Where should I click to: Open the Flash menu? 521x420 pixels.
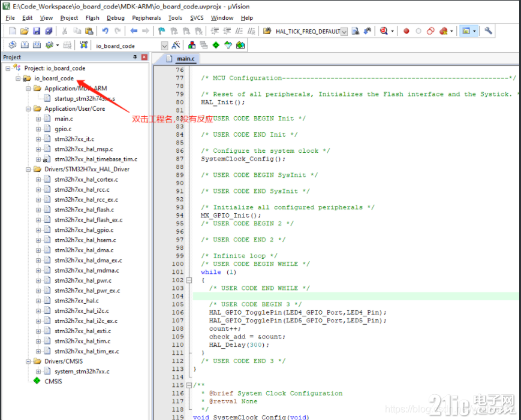tap(92, 18)
